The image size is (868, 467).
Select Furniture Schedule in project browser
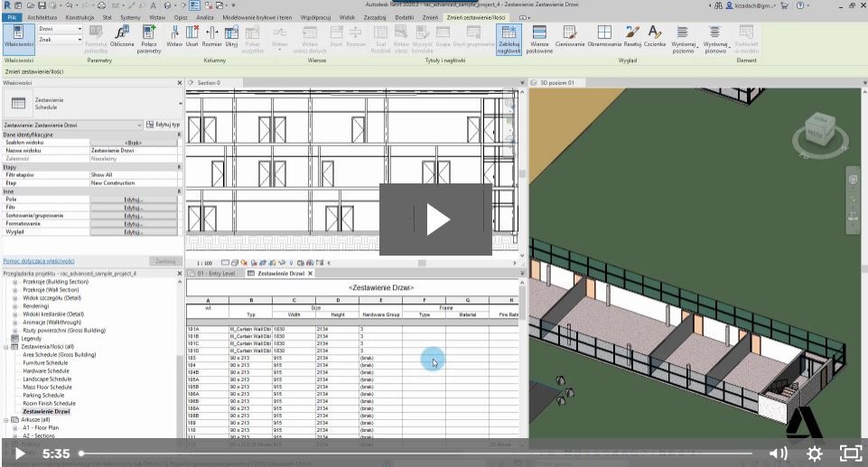point(45,363)
